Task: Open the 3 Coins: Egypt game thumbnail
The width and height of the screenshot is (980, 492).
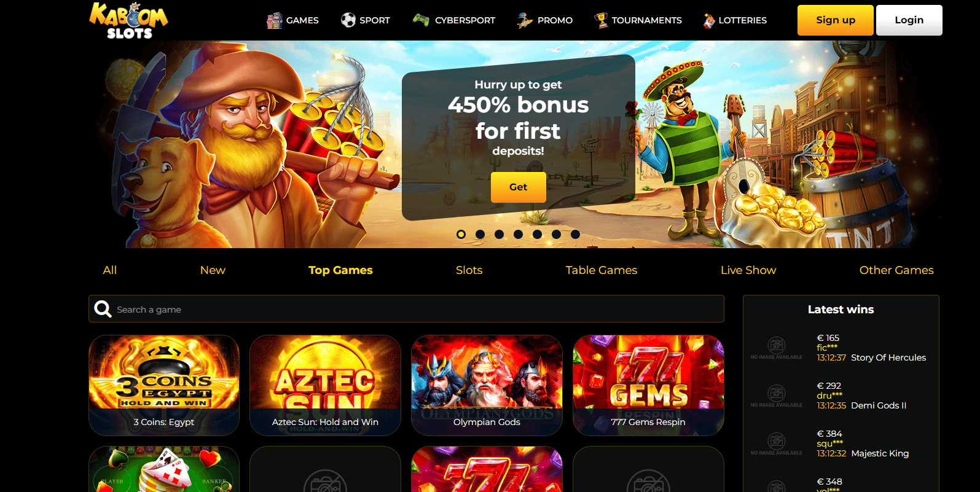Action: tap(164, 385)
